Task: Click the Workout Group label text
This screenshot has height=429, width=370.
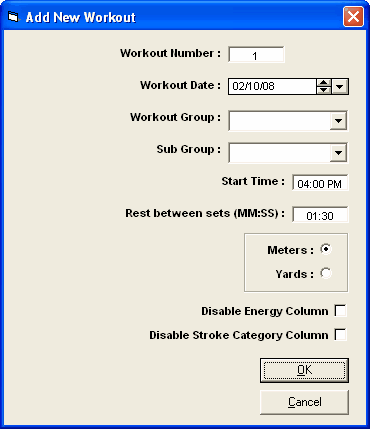Action: pos(175,117)
